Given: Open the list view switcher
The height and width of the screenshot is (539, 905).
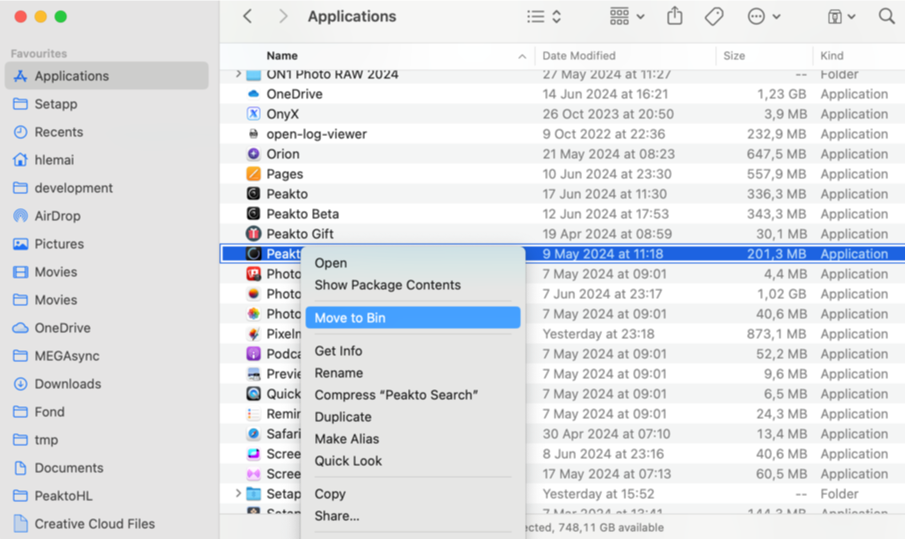Looking at the screenshot, I should pos(544,16).
